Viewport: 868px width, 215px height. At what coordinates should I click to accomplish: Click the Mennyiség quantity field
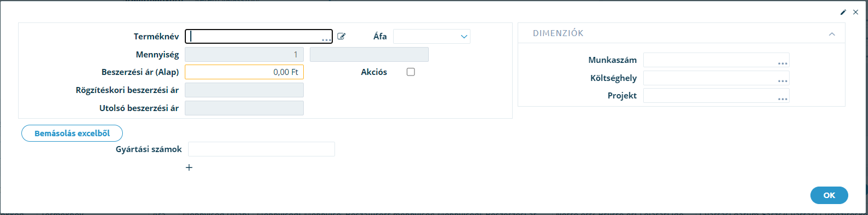[244, 55]
